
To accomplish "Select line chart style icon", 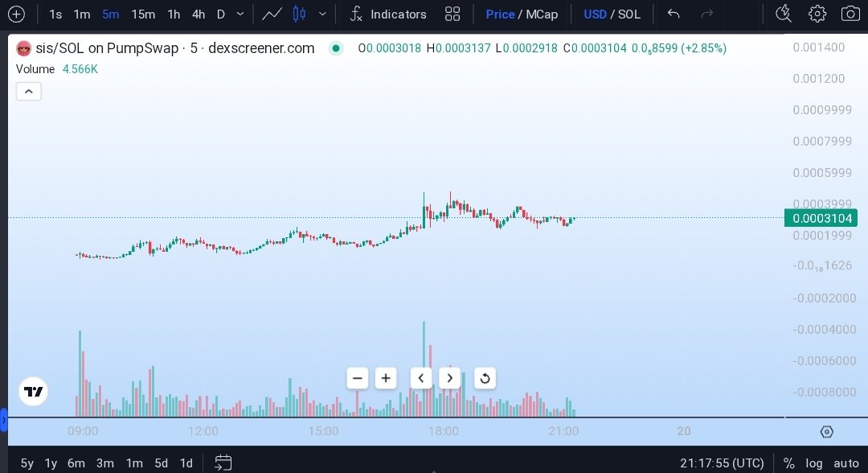I will pyautogui.click(x=272, y=14).
